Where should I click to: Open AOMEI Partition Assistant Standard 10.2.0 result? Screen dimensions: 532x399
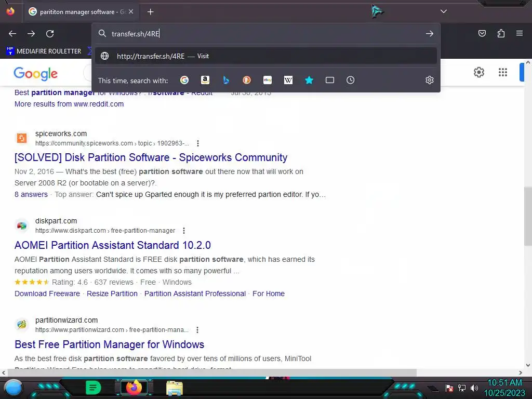(113, 245)
